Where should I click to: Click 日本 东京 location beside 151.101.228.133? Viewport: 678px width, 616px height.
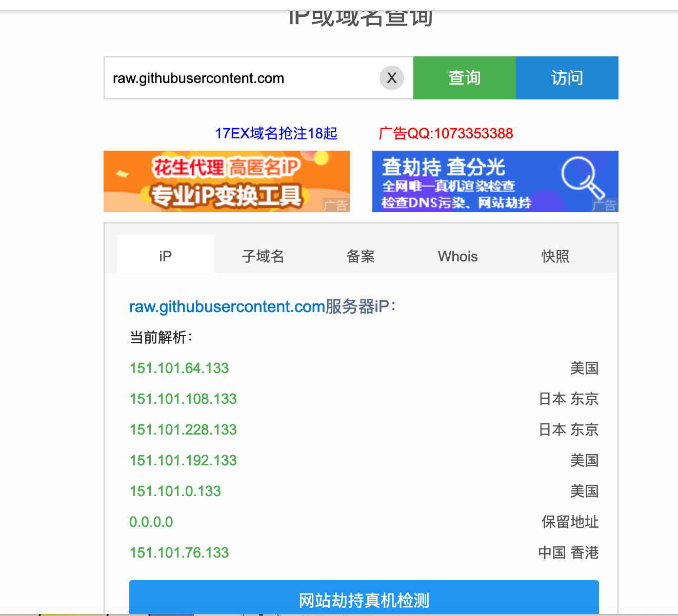tap(569, 429)
